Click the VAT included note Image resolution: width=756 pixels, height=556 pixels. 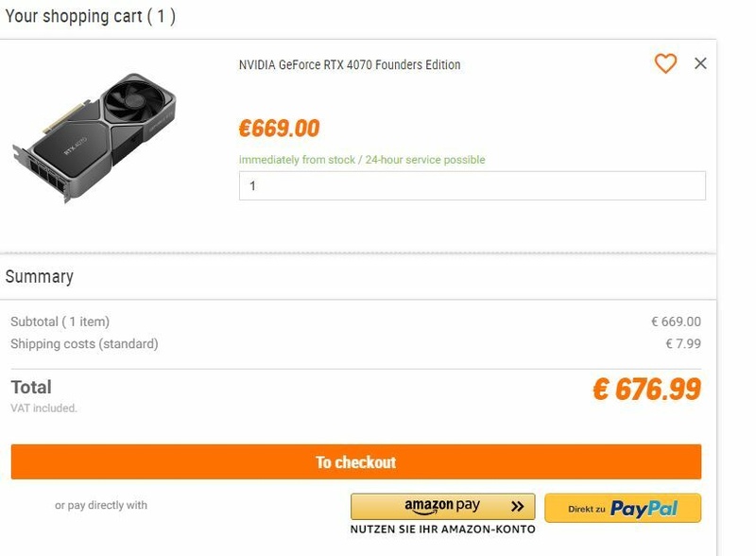pyautogui.click(x=44, y=408)
